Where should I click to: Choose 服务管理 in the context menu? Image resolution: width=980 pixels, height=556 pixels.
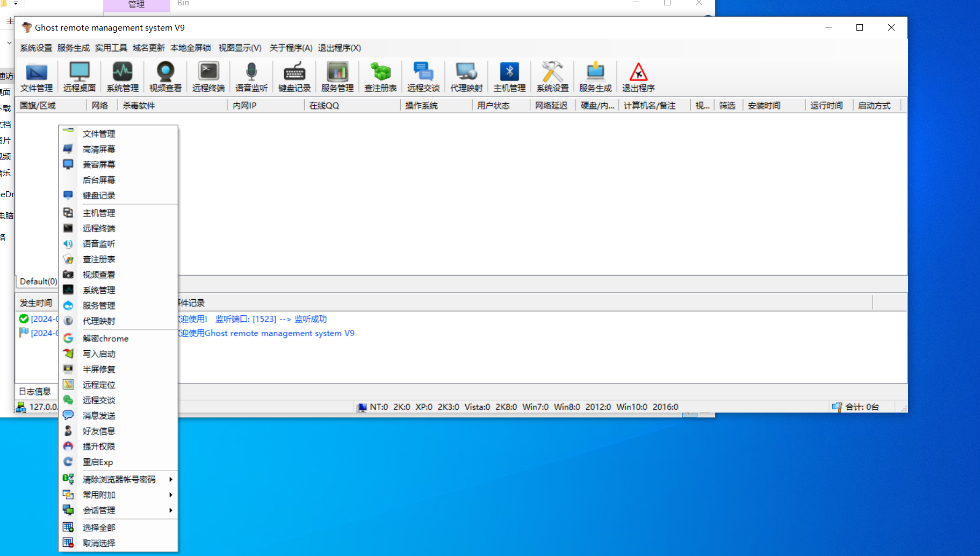[x=118, y=306]
